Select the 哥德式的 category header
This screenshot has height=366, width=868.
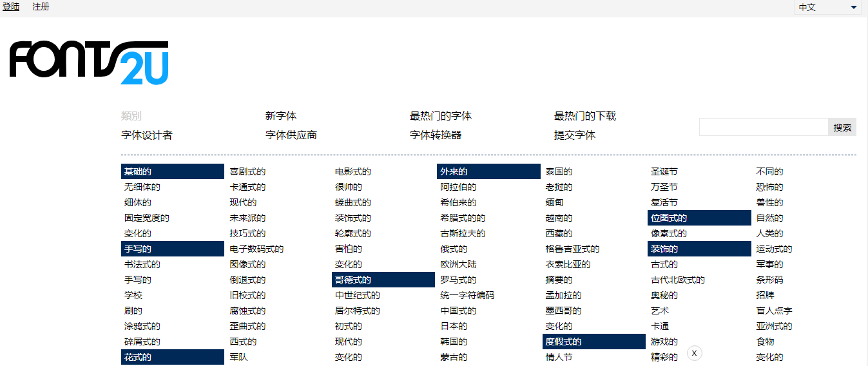pyautogui.click(x=383, y=280)
